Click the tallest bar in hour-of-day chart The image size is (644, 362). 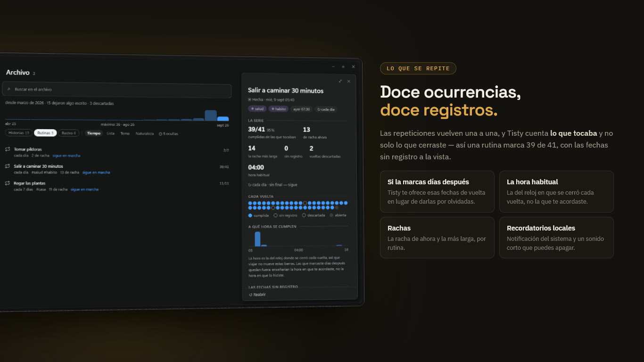(x=257, y=239)
